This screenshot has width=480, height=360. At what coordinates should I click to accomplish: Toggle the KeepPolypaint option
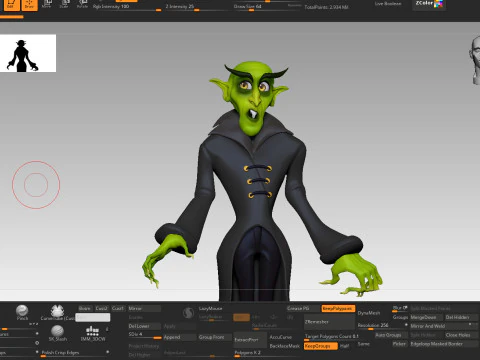click(x=338, y=309)
